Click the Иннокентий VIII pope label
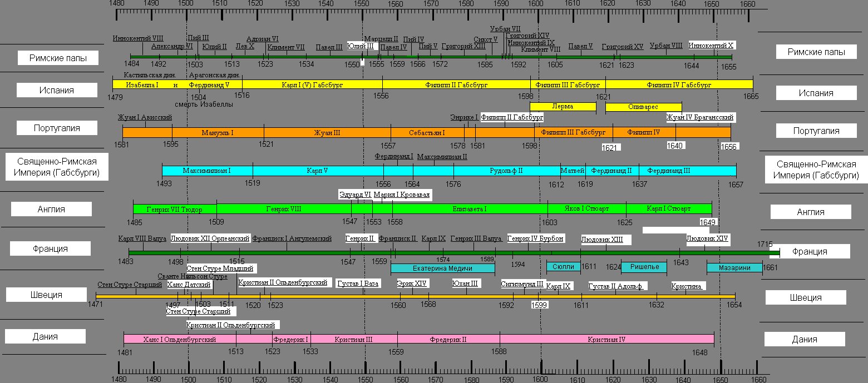The image size is (868, 383). [137, 38]
